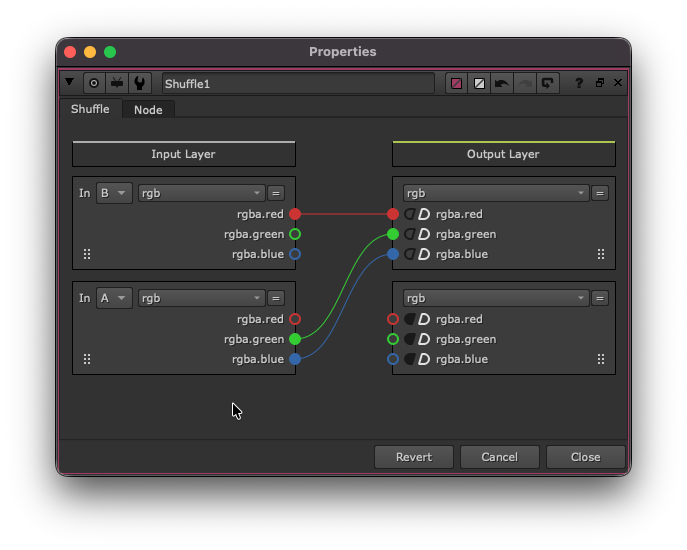Click the Shuffle1 node name field

tap(298, 83)
